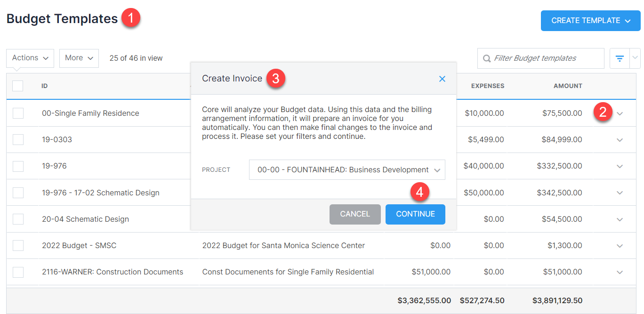
Task: Close the Create Invoice dialog
Action: (x=442, y=79)
